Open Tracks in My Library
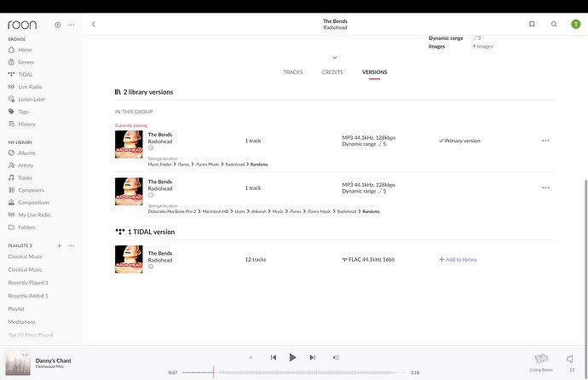Image resolution: width=588 pixels, height=380 pixels. (x=20, y=177)
